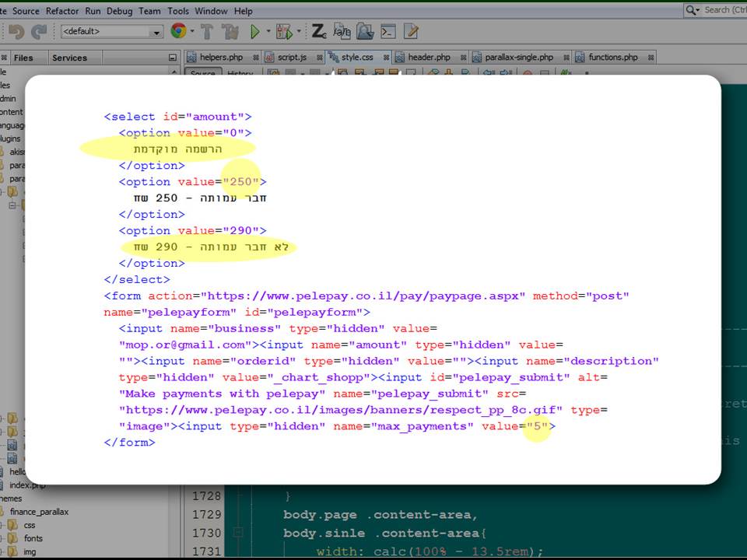This screenshot has width=747, height=560.
Task: Click the <select id="amount"> line in the popup
Action: click(177, 117)
